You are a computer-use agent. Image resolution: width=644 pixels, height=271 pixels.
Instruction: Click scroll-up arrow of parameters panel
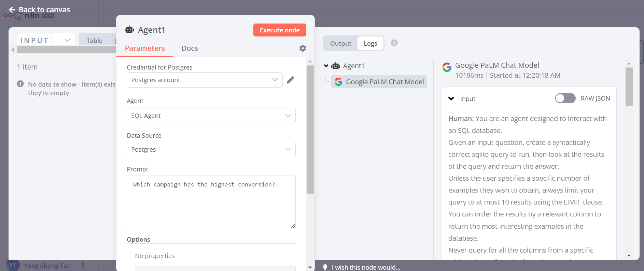point(310,61)
